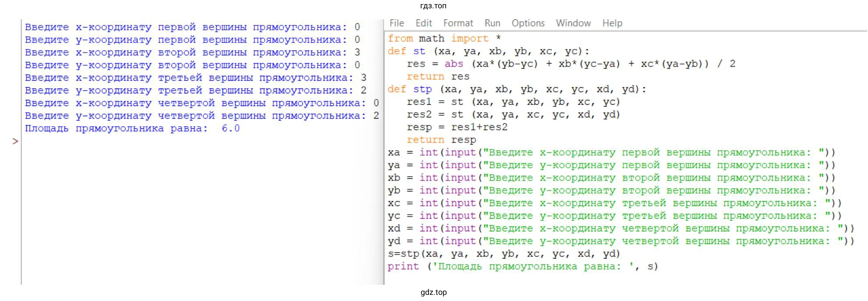Open the Help menu
This screenshot has width=868, height=301.
tap(612, 23)
